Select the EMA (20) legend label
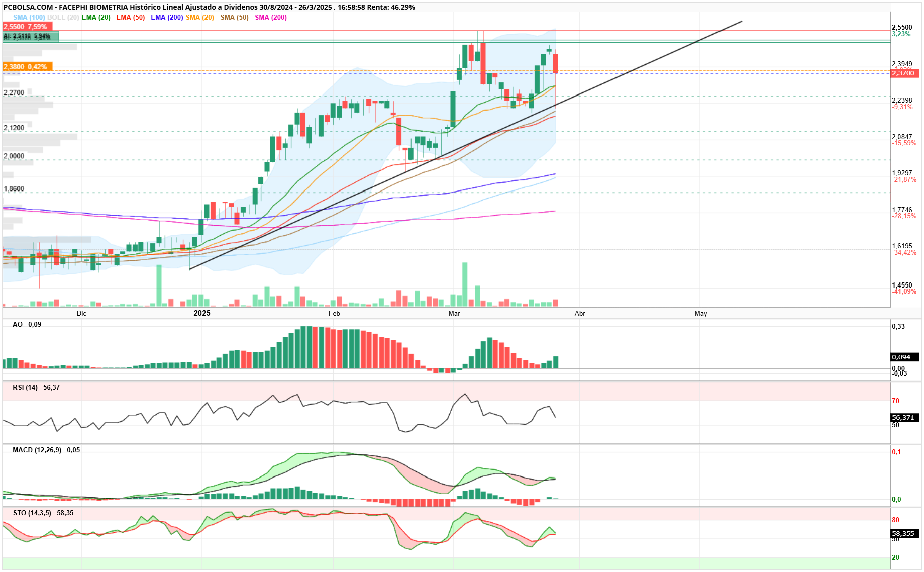This screenshot has height=572, width=924. [x=96, y=17]
